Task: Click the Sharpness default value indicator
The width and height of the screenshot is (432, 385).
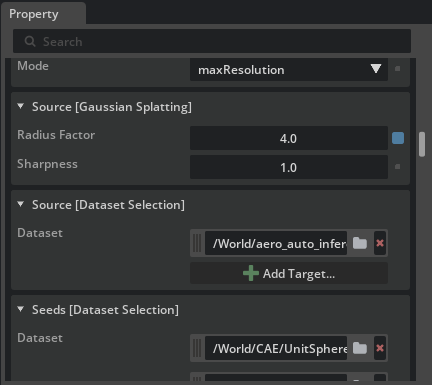Action: point(397,167)
